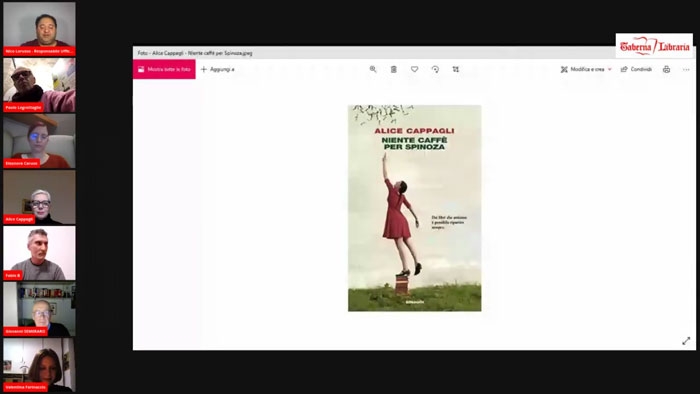Click the delete trash icon
This screenshot has width=700, height=394.
click(x=394, y=69)
